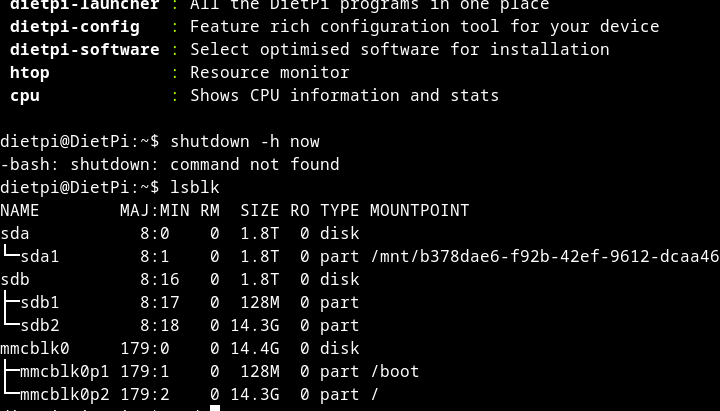Click the /boot mountpoint text
Viewport: 720px width, 411px height.
click(395, 371)
